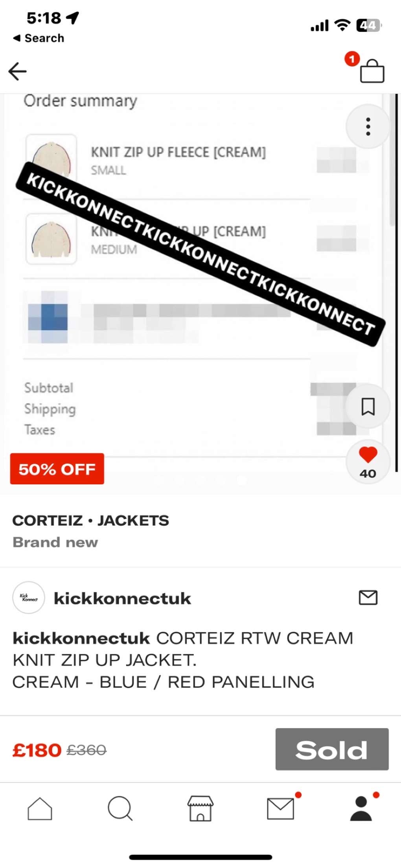Tap the £180 sale price
The image size is (401, 868).
pyautogui.click(x=37, y=750)
